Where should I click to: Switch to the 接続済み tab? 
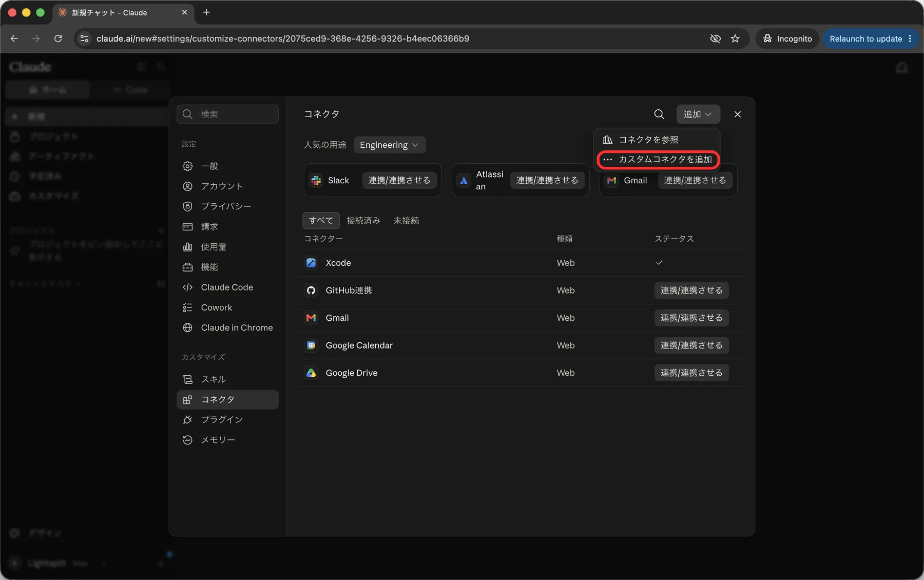tap(363, 220)
